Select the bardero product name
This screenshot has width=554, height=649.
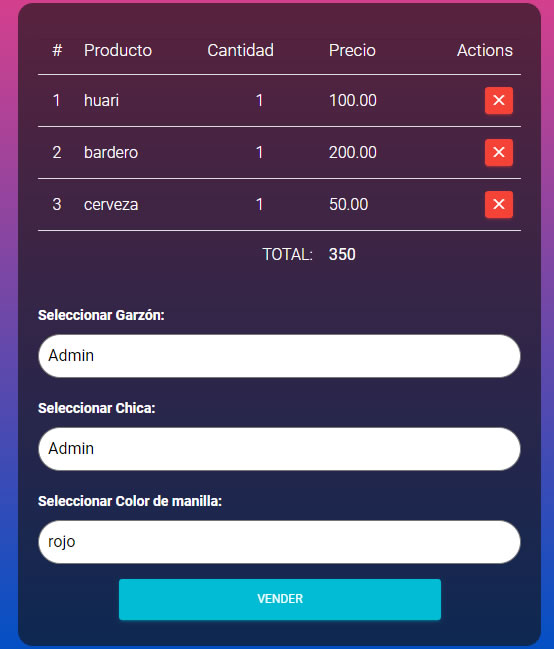[111, 153]
